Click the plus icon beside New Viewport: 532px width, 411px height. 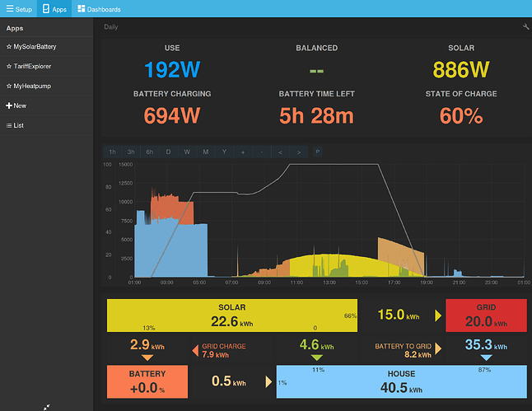click(x=9, y=105)
